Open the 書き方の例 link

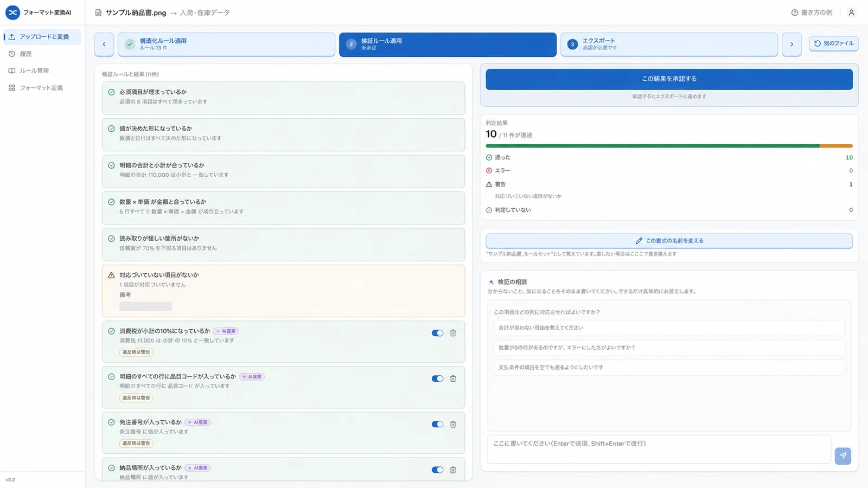pos(812,12)
